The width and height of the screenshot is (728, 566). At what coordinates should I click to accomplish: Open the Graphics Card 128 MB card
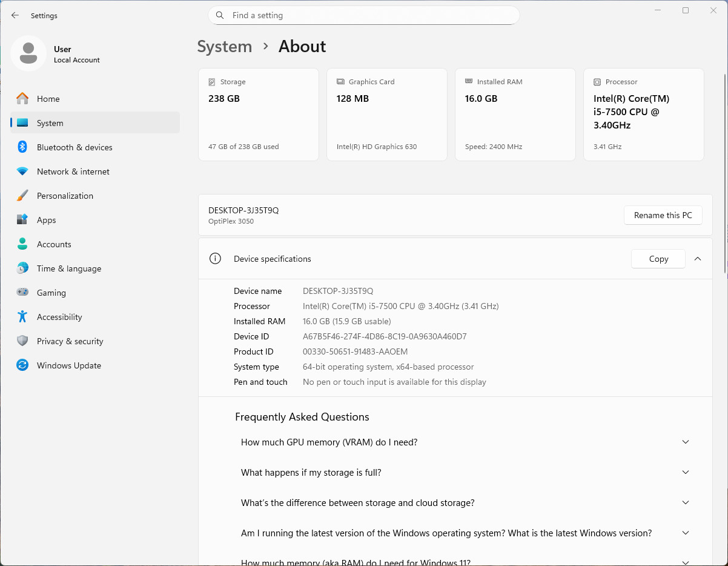click(x=387, y=115)
